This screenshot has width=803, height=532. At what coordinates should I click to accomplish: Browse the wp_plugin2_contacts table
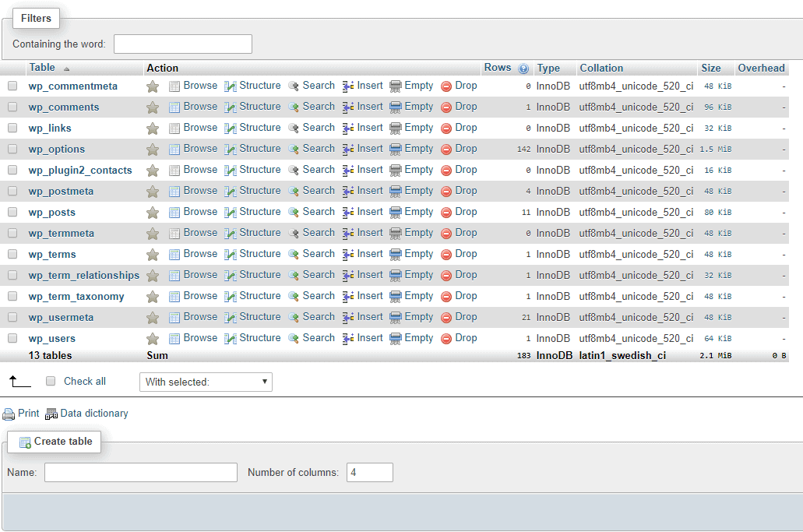coord(200,170)
